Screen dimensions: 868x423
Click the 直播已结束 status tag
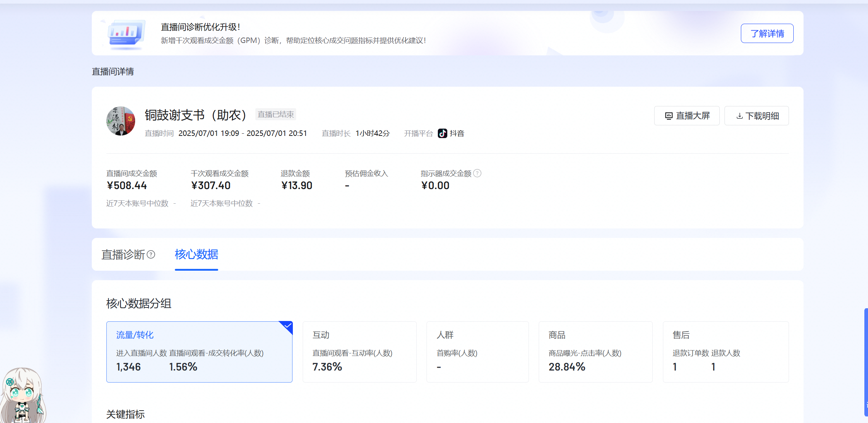pyautogui.click(x=276, y=114)
